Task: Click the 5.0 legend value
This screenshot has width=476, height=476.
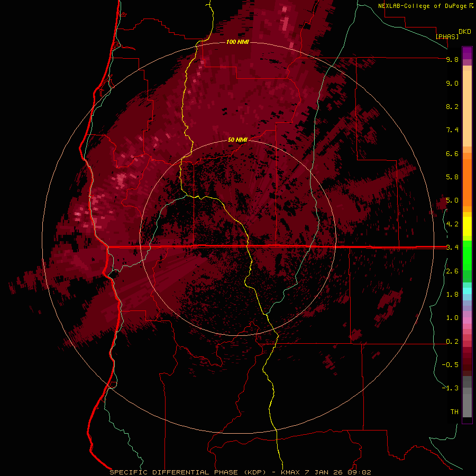Action: click(x=452, y=200)
